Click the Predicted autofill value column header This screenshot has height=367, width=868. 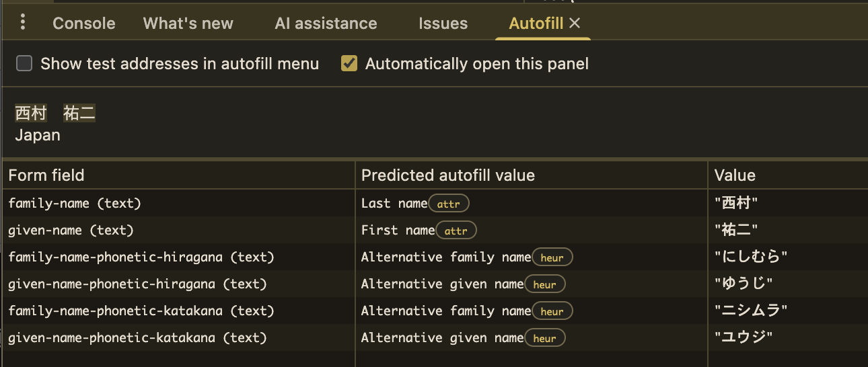[448, 175]
